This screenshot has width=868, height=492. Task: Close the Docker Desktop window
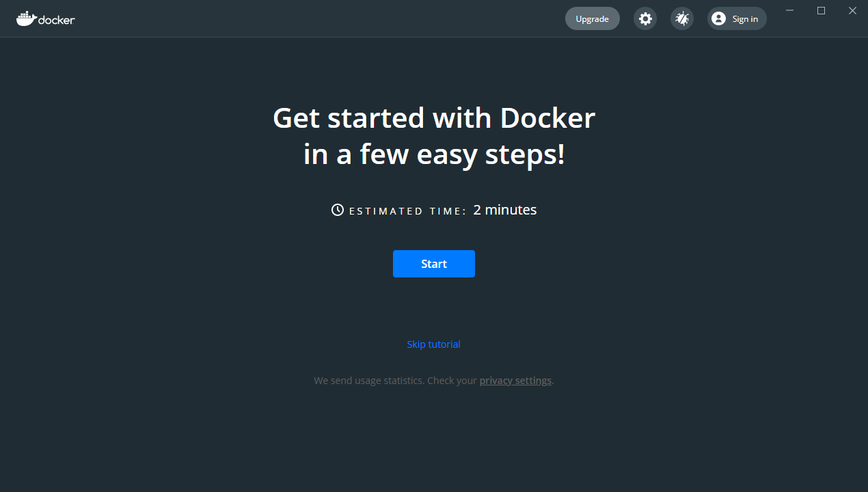[x=852, y=10]
